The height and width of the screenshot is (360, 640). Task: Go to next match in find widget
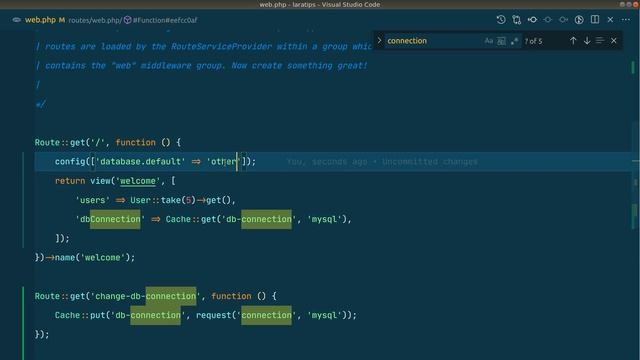point(587,41)
